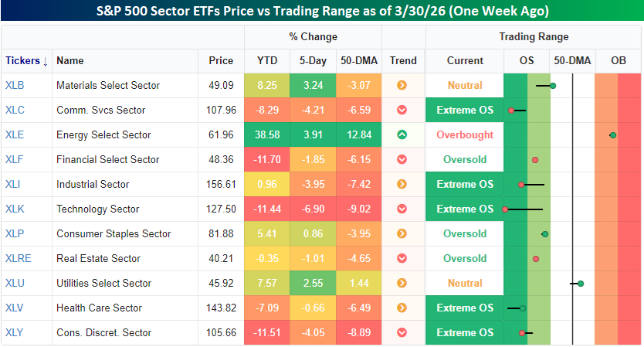Click the XLE trading range dot
644x347 pixels.
[x=612, y=134]
